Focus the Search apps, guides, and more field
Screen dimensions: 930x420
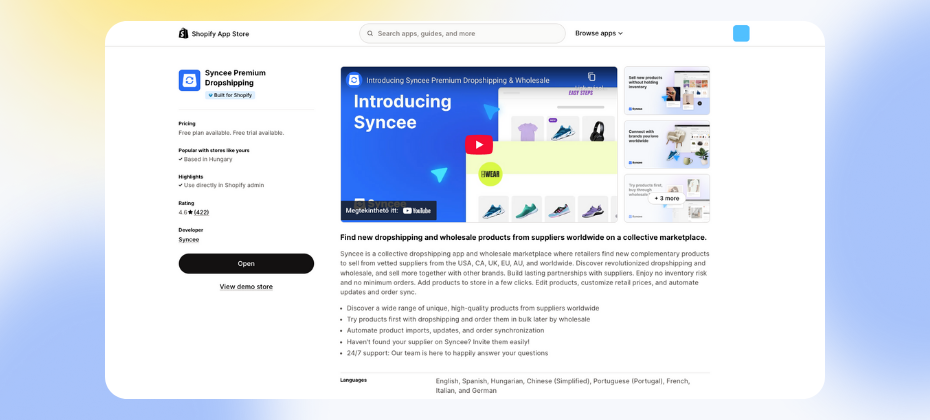click(463, 34)
